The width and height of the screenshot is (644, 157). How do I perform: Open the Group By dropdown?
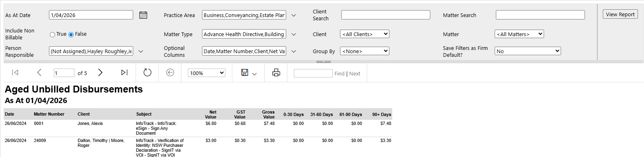coord(365,51)
